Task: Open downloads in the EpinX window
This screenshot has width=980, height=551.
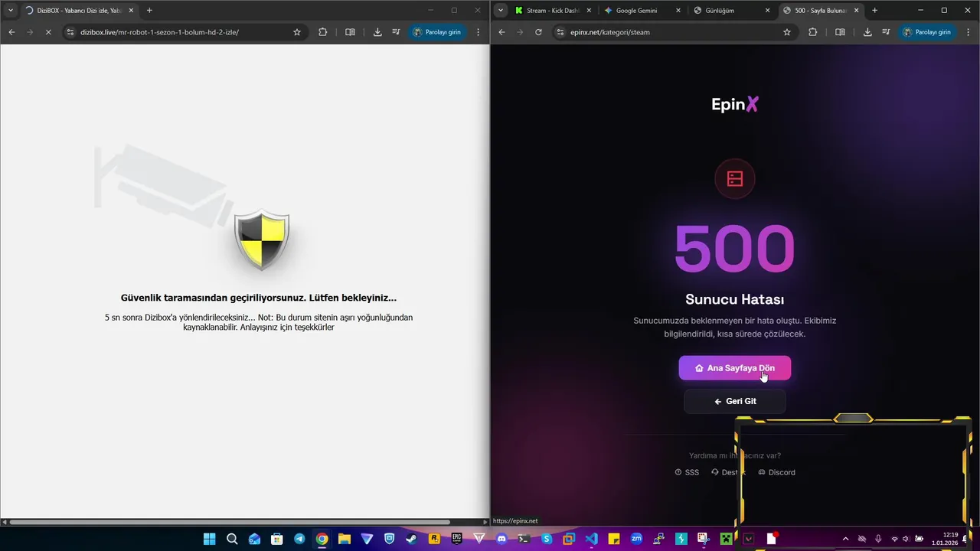Action: pos(867,32)
